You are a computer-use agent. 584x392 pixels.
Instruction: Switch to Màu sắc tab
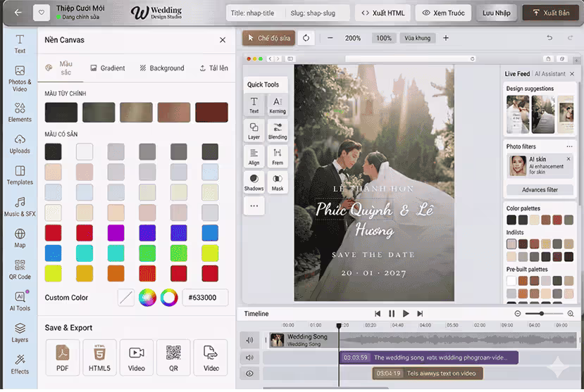pyautogui.click(x=61, y=68)
